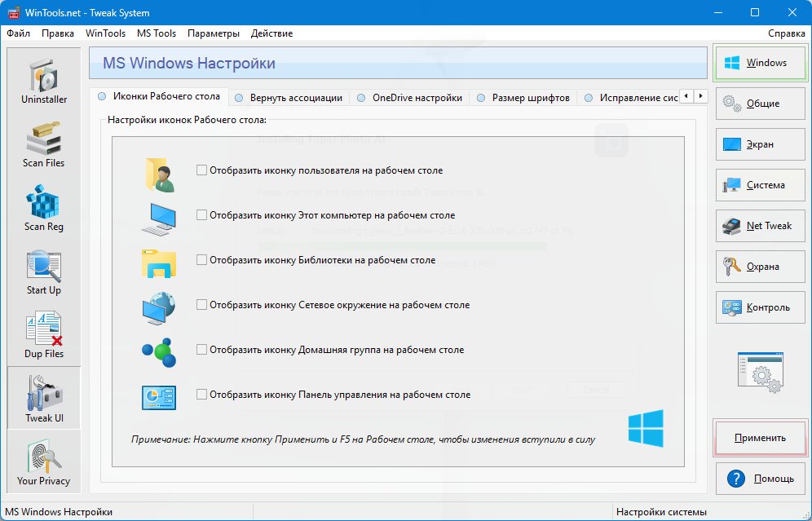
Task: Enable Сетевое окружение desktop icon checkbox
Action: (x=201, y=304)
